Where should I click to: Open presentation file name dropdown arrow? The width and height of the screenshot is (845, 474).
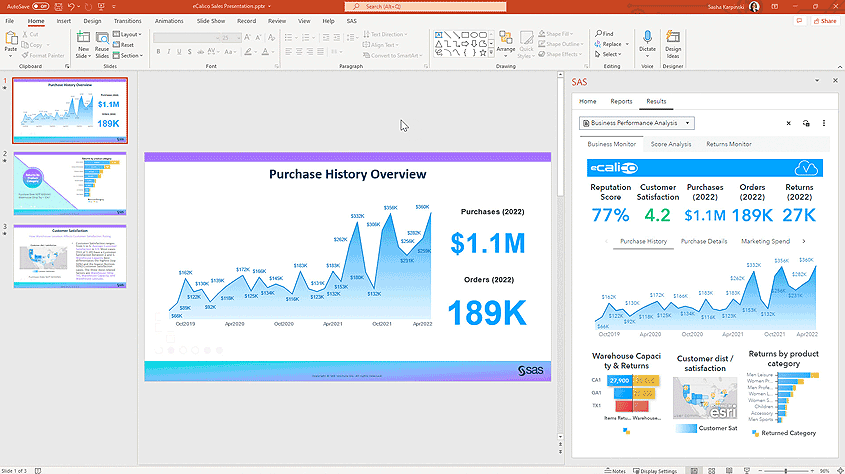point(269,6)
